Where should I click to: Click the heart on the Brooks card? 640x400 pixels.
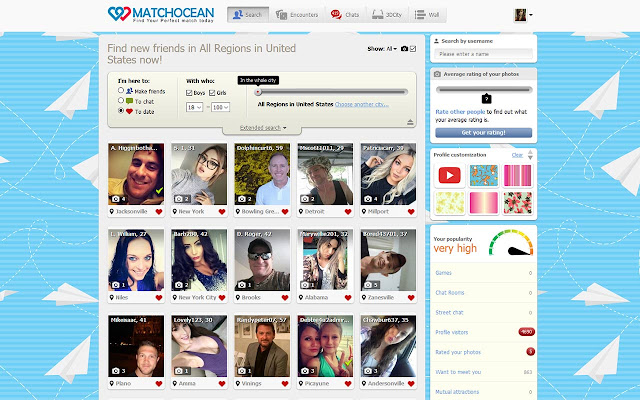(x=285, y=298)
